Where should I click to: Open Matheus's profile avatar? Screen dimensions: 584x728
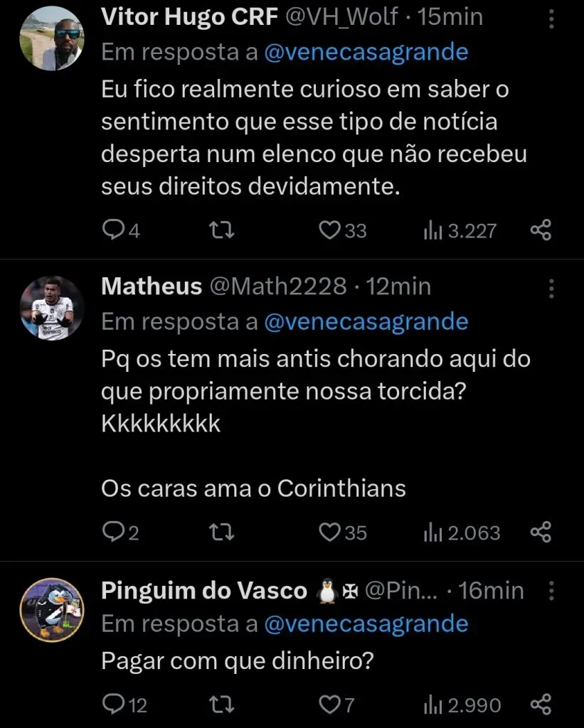click(x=51, y=308)
